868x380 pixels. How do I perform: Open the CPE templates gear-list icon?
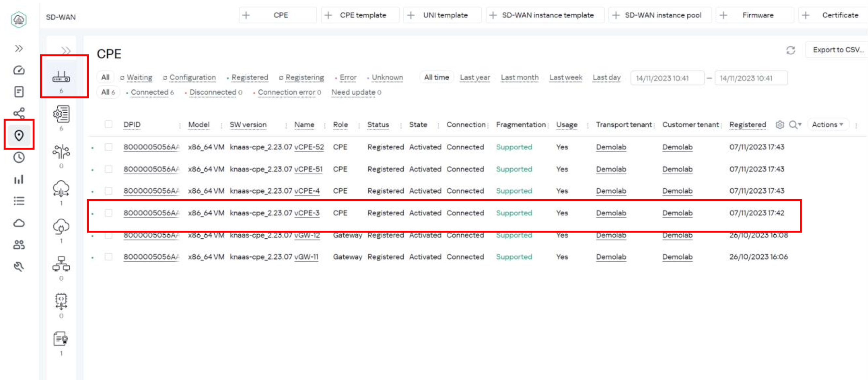(x=61, y=114)
